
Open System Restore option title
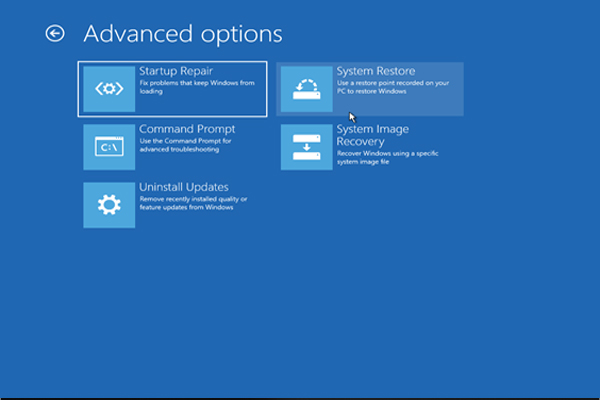point(376,71)
